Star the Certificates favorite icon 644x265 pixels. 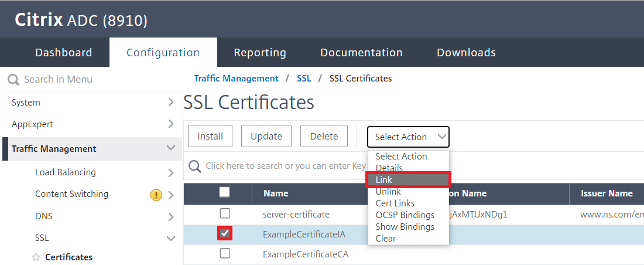coord(36,257)
